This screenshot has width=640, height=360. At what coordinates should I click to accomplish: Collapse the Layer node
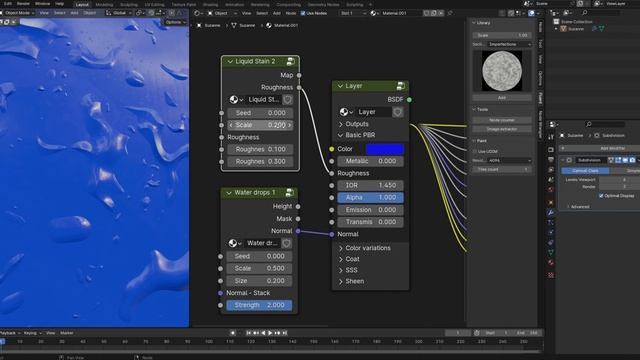(340, 86)
